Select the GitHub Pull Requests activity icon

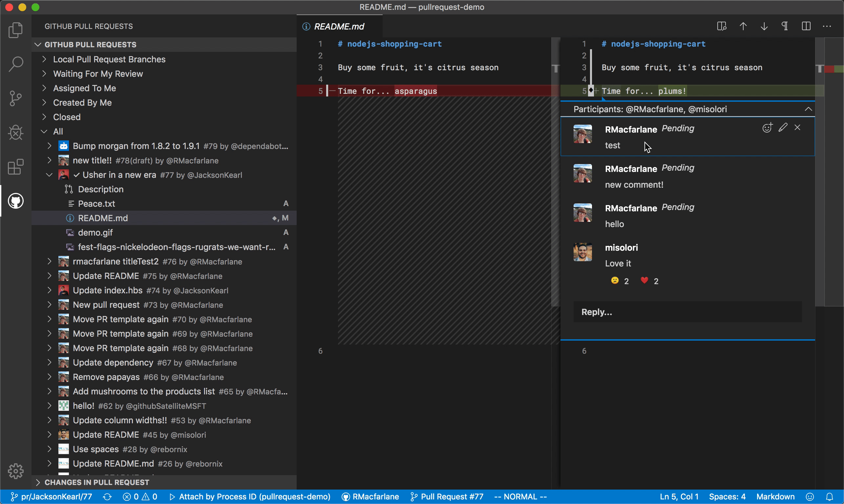point(16,201)
